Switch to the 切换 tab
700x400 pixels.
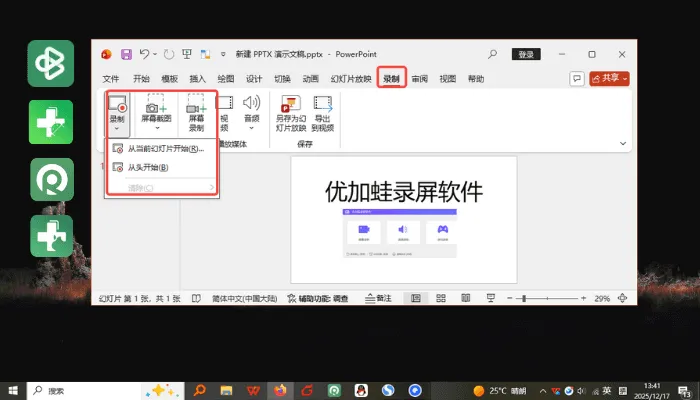(x=282, y=79)
